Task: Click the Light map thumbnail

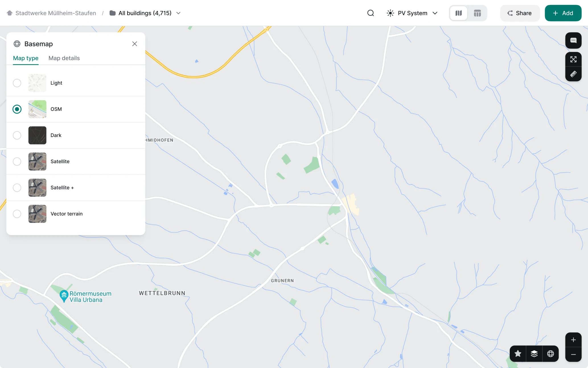Action: [x=37, y=83]
